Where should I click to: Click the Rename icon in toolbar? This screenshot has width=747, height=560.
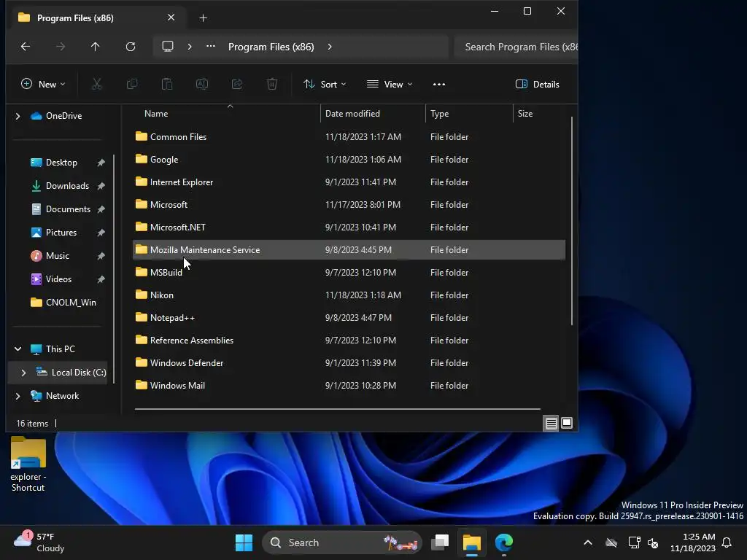coord(202,85)
